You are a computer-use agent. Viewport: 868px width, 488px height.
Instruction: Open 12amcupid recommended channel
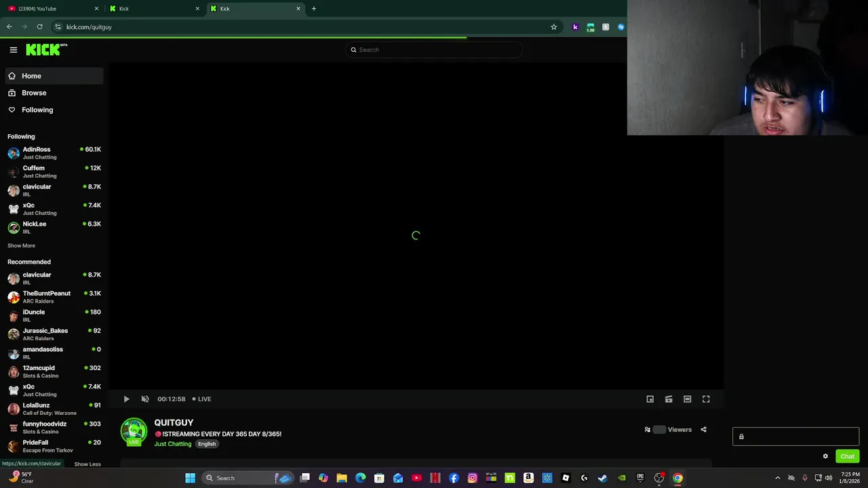point(54,371)
